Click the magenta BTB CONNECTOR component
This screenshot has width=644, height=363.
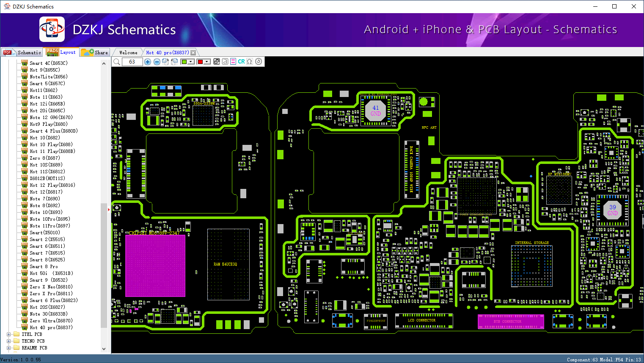[x=511, y=321]
